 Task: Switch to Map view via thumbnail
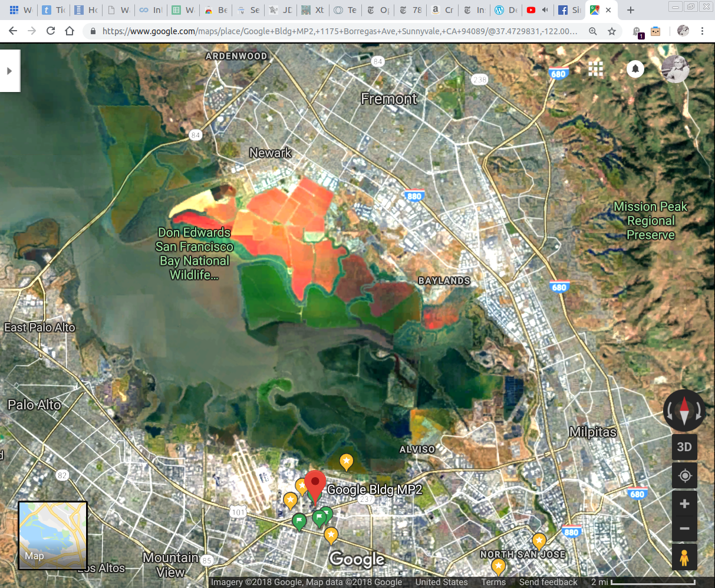pos(53,535)
